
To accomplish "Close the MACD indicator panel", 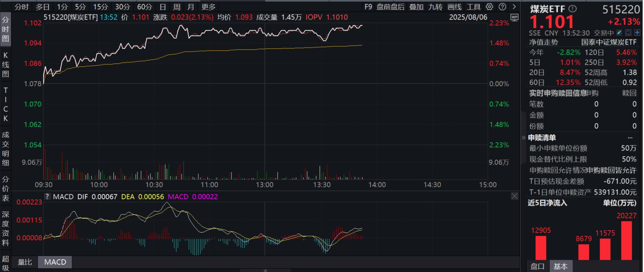I will coord(515,196).
